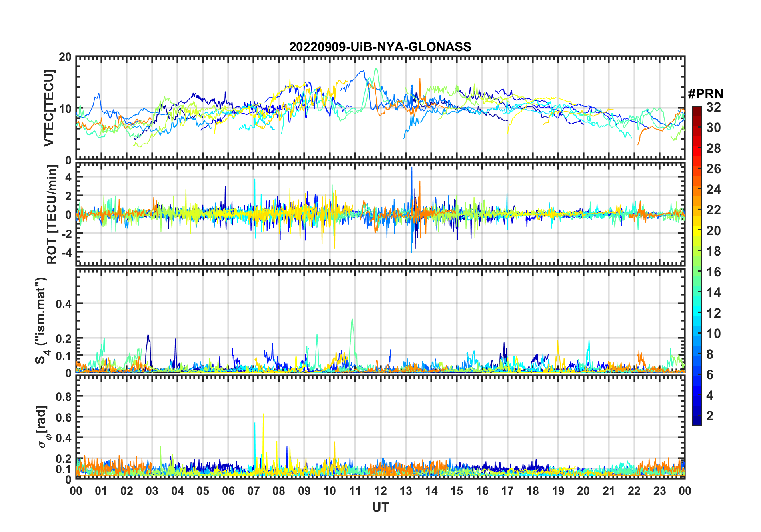The image size is (761, 532).
Task: Click the plot title 20220909-UiB-NYA-GLONASS
Action: coord(380,47)
